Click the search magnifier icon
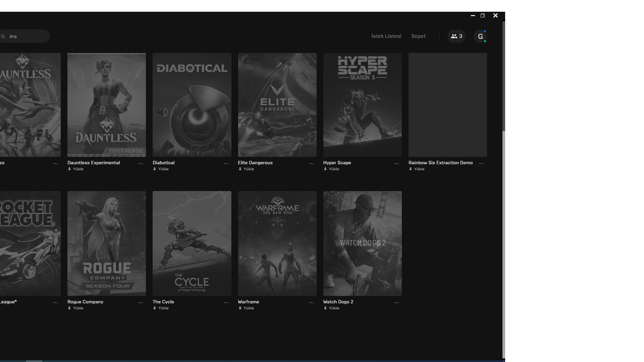 point(3,36)
